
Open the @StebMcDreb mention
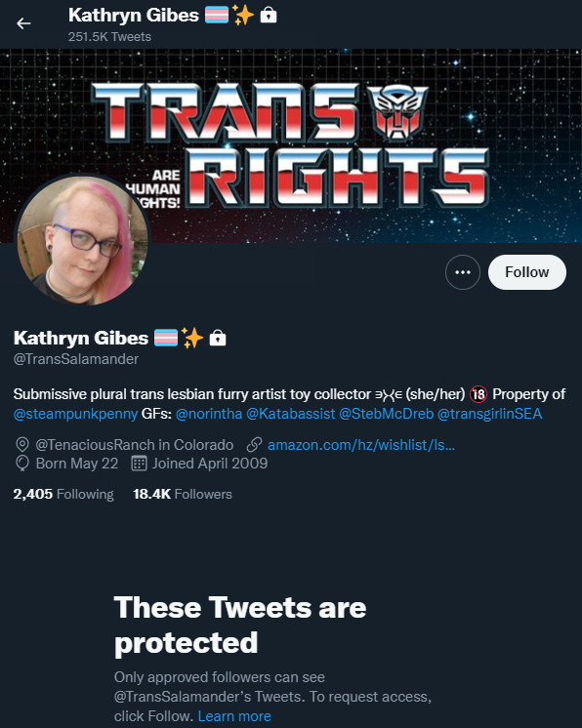pyautogui.click(x=386, y=414)
